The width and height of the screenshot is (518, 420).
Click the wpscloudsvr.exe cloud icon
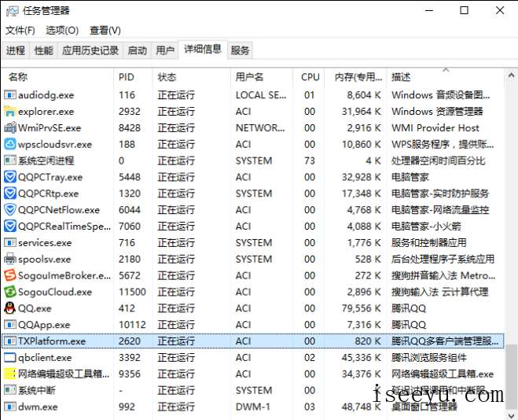point(10,145)
